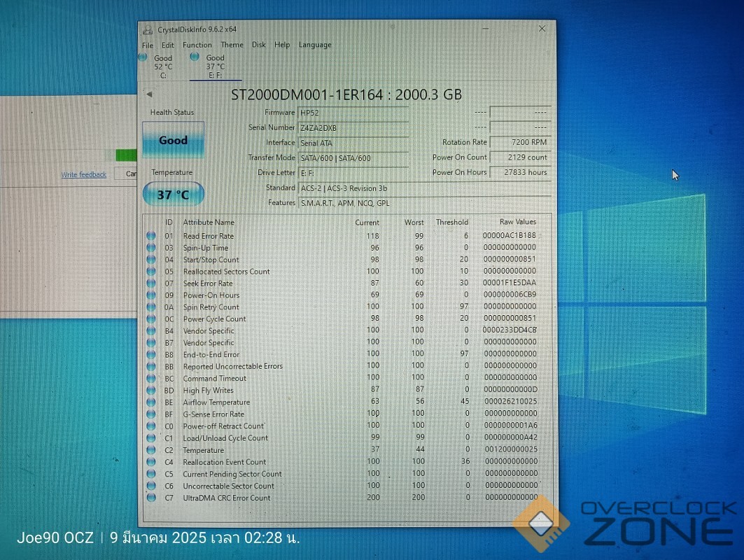744x560 pixels.
Task: Open the Theme menu
Action: tap(232, 45)
